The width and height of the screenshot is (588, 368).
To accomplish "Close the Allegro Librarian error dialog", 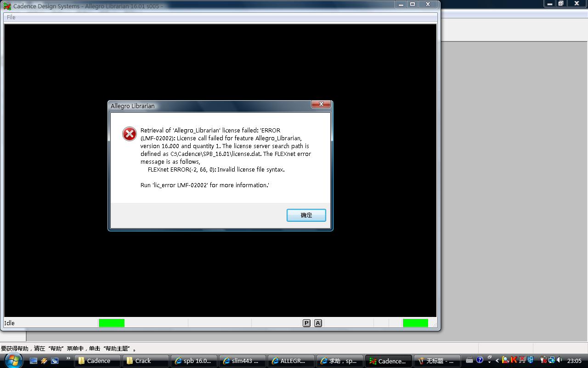I will (321, 104).
